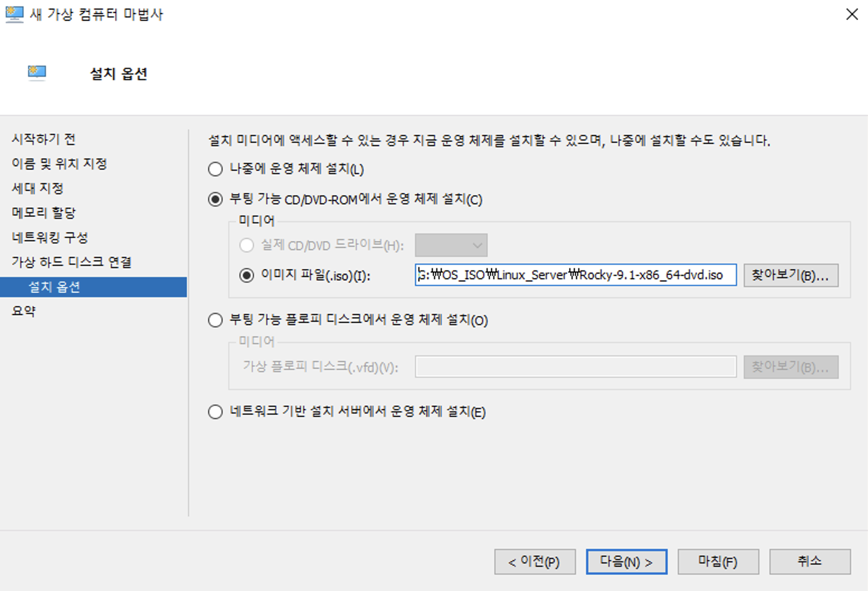
Task: Select the highlighted 설치 옵션 step
Action: tap(93, 287)
